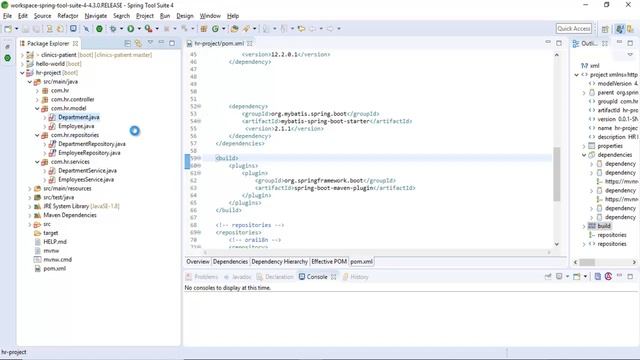
Task: Click the editor vertical scrollbar thumb
Action: click(x=556, y=174)
